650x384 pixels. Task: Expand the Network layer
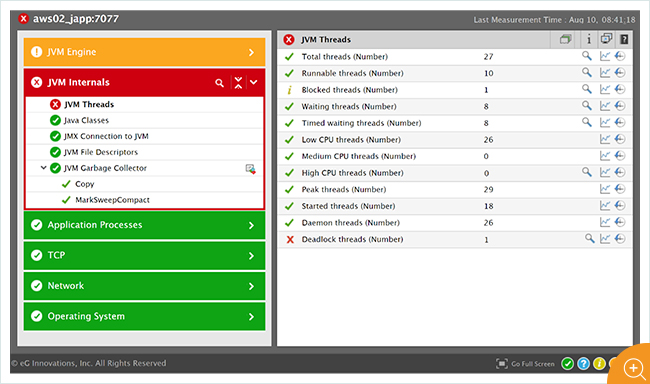point(251,286)
